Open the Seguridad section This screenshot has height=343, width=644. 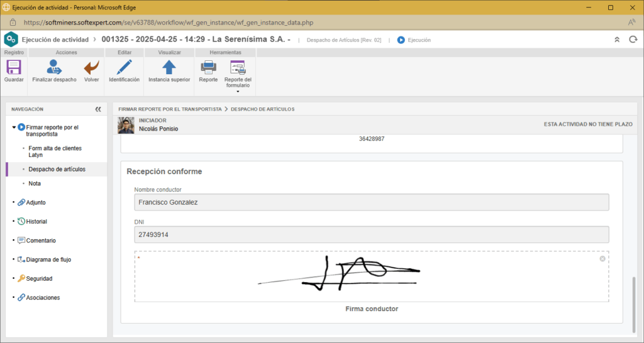(39, 278)
